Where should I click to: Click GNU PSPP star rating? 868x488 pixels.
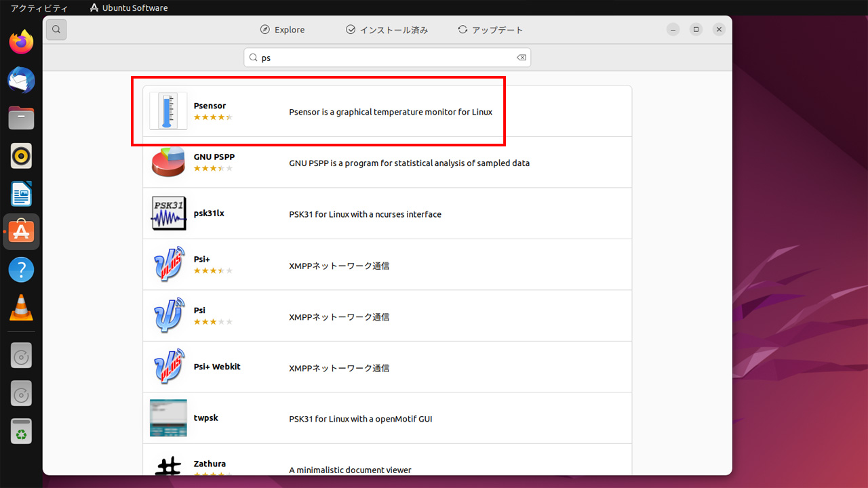coord(213,168)
